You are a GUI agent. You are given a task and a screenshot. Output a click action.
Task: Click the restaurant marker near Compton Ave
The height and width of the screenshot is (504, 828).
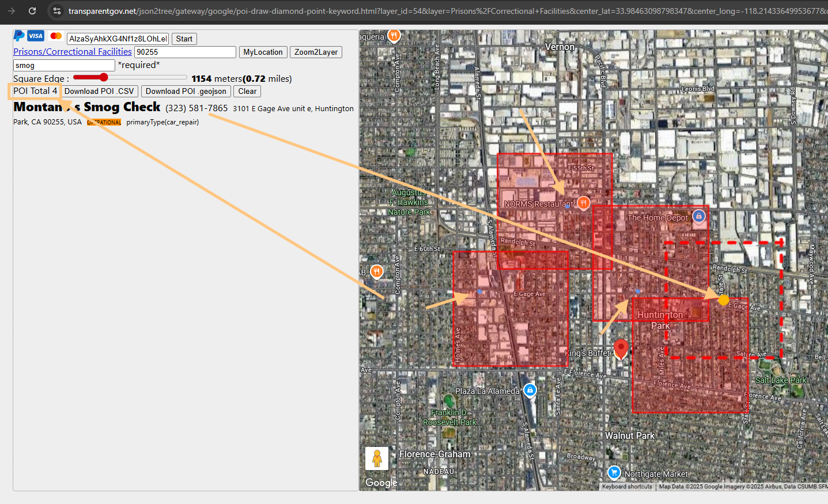377,271
